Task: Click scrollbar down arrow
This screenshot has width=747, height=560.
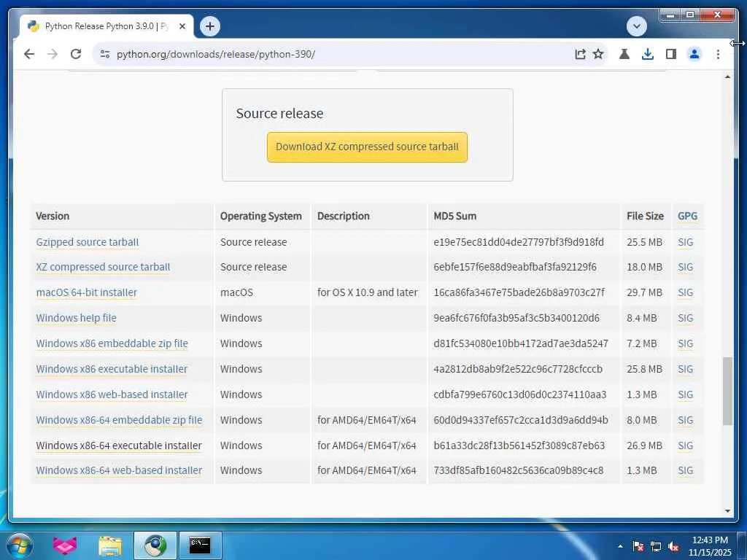Action: click(x=727, y=511)
